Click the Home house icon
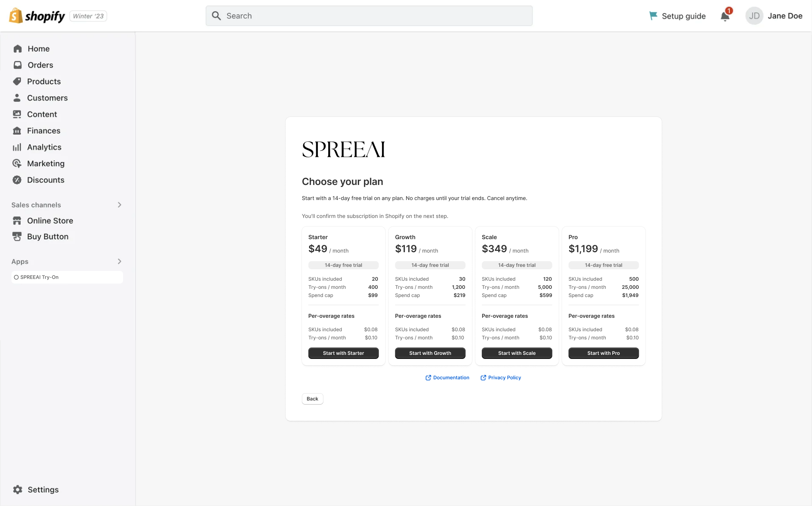 (18, 49)
